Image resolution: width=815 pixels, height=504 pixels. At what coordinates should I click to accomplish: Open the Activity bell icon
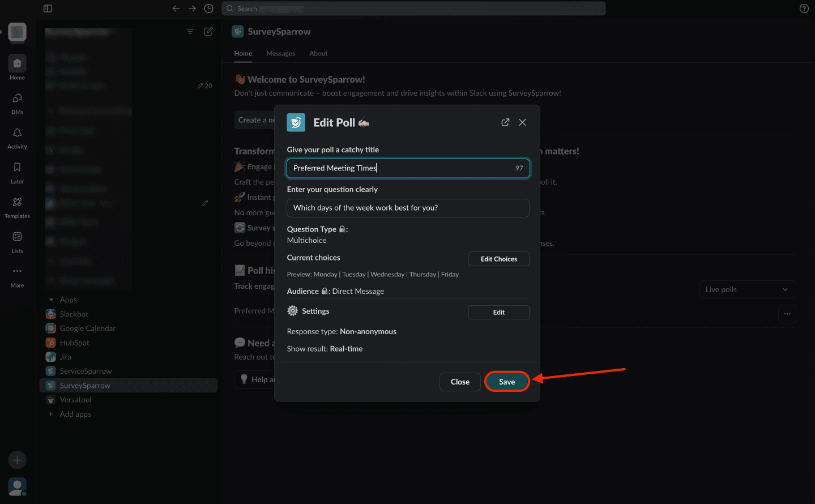[x=17, y=133]
